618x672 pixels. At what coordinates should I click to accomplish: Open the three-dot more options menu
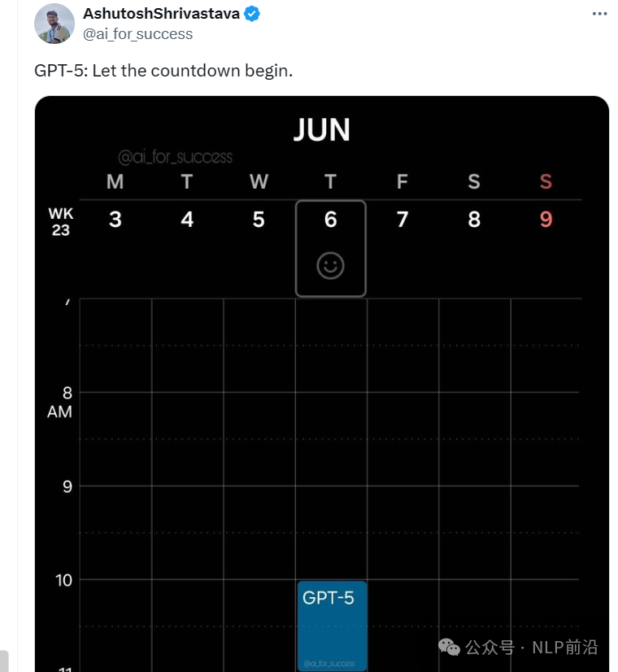pyautogui.click(x=599, y=14)
